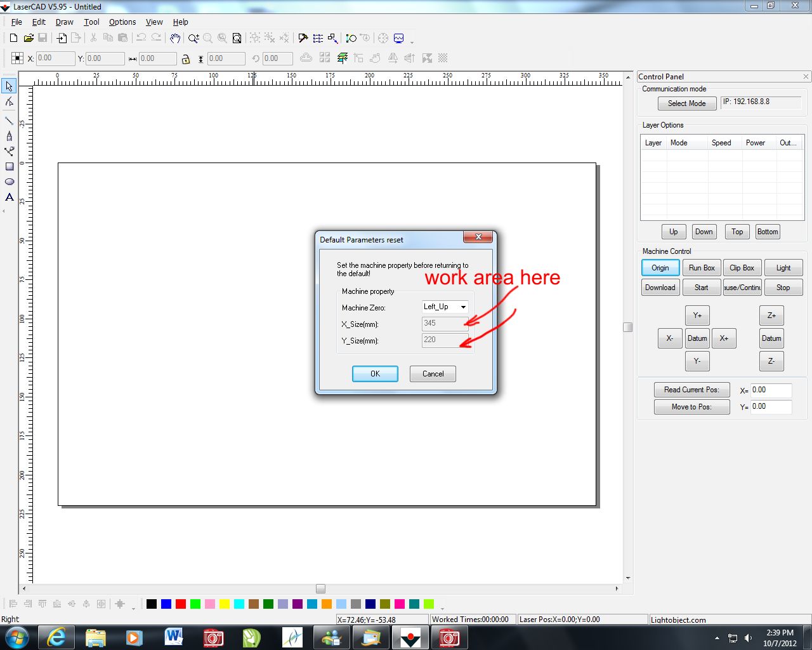Image resolution: width=812 pixels, height=650 pixels.
Task: Choose the Text tool
Action: pyautogui.click(x=10, y=197)
